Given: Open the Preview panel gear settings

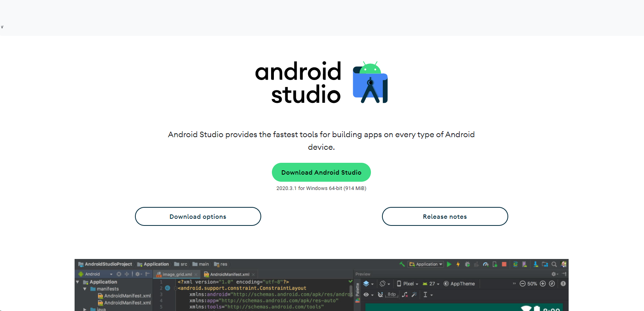Looking at the screenshot, I should coord(554,274).
